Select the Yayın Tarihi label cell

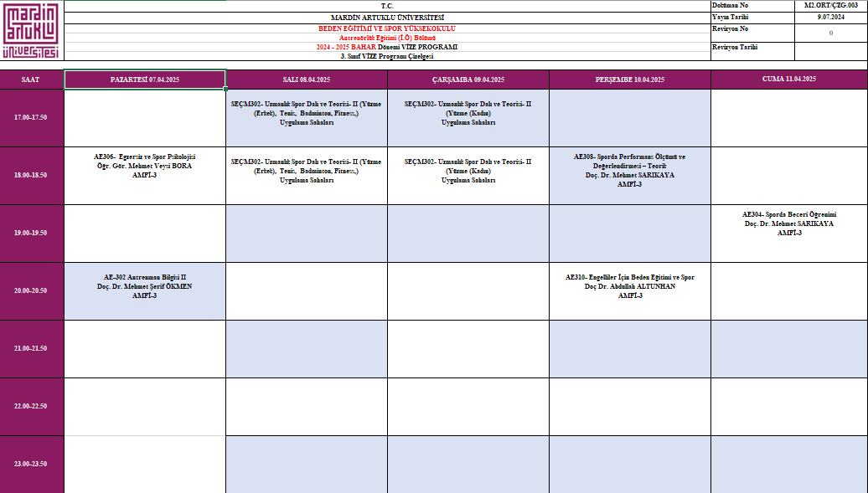[752, 18]
